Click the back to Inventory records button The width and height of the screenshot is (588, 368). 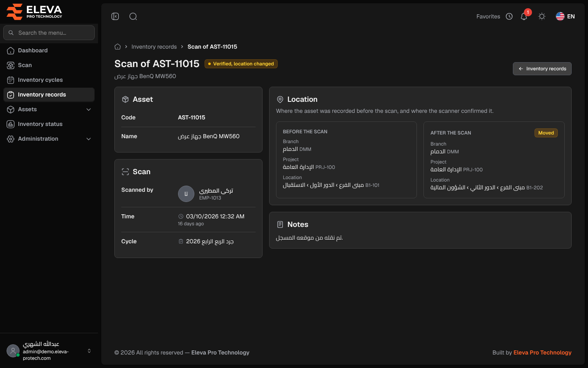pos(542,69)
